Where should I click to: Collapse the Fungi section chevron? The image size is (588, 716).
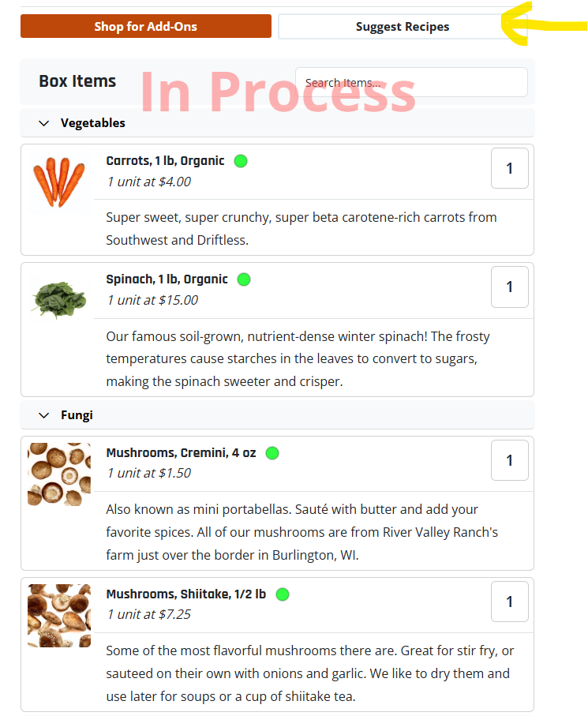(44, 415)
